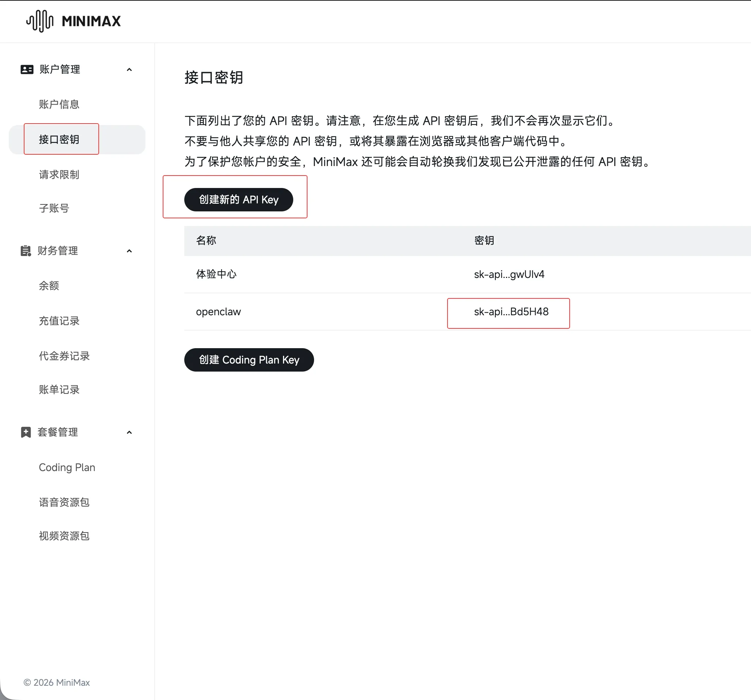The height and width of the screenshot is (700, 751).
Task: Open the 语音资源包 page
Action: tap(64, 502)
